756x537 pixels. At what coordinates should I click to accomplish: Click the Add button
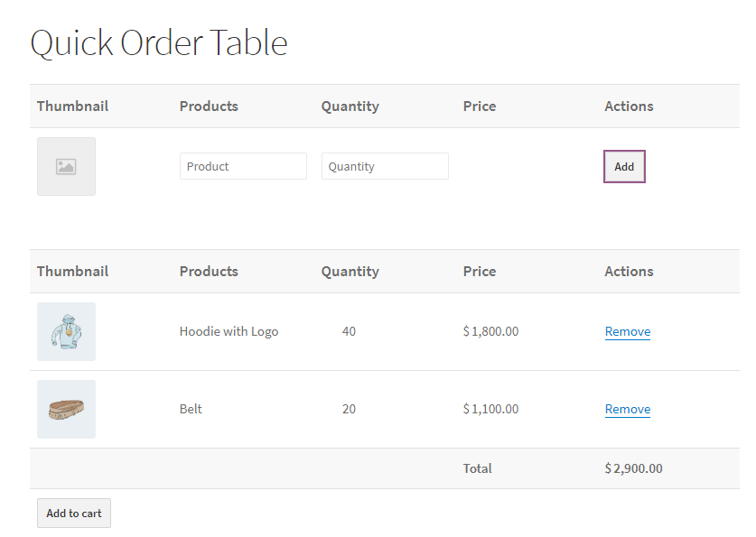point(624,167)
